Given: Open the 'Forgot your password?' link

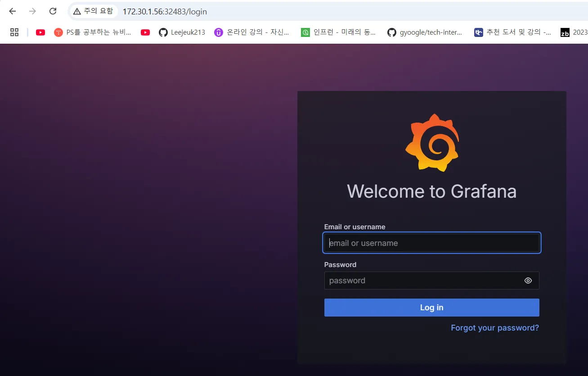Looking at the screenshot, I should tap(495, 328).
